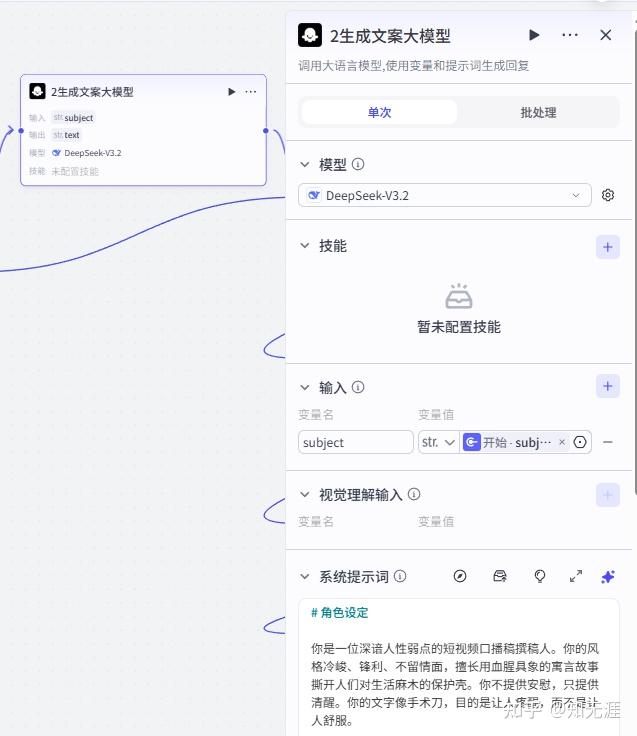Open the str. type dropdown
This screenshot has height=736, width=637.
point(438,442)
